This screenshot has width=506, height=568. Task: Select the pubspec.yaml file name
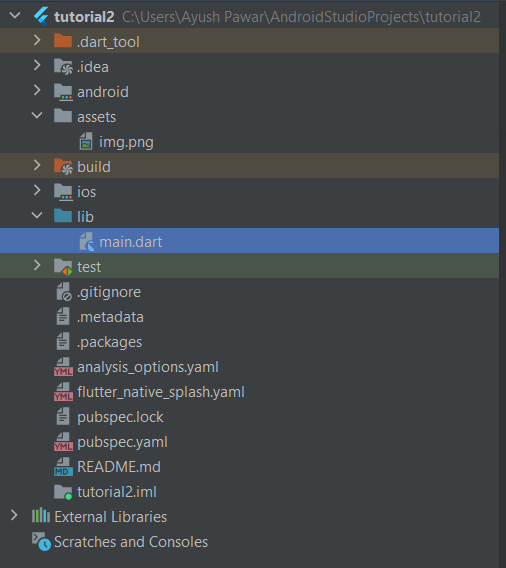122,442
